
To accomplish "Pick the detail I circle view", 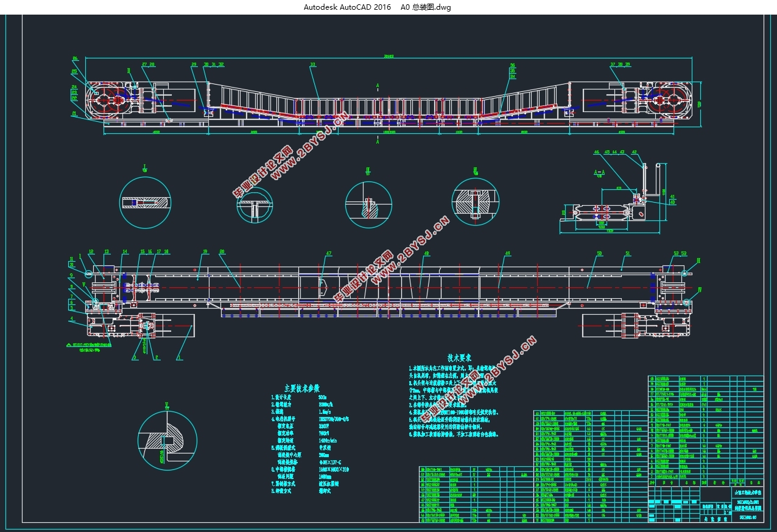I will click(x=145, y=201).
